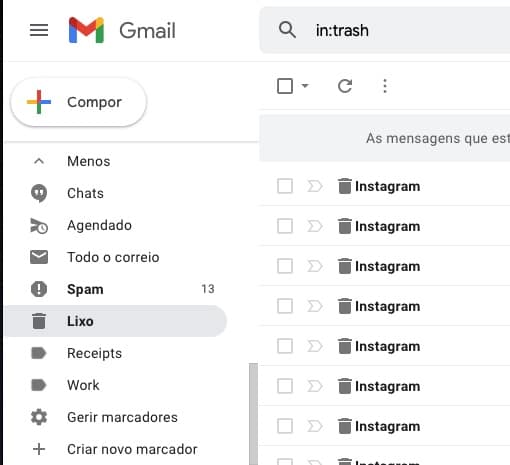Refresh the message list
The image size is (510, 465).
[x=345, y=86]
